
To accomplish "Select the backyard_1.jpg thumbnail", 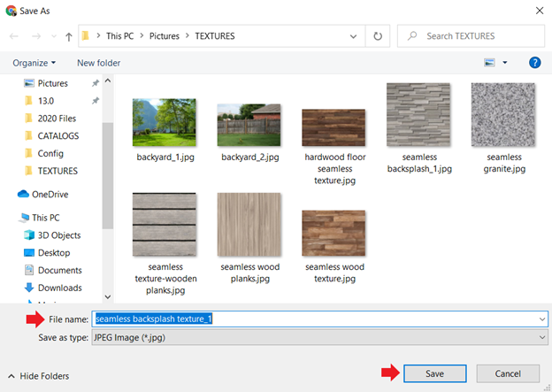I will click(164, 122).
